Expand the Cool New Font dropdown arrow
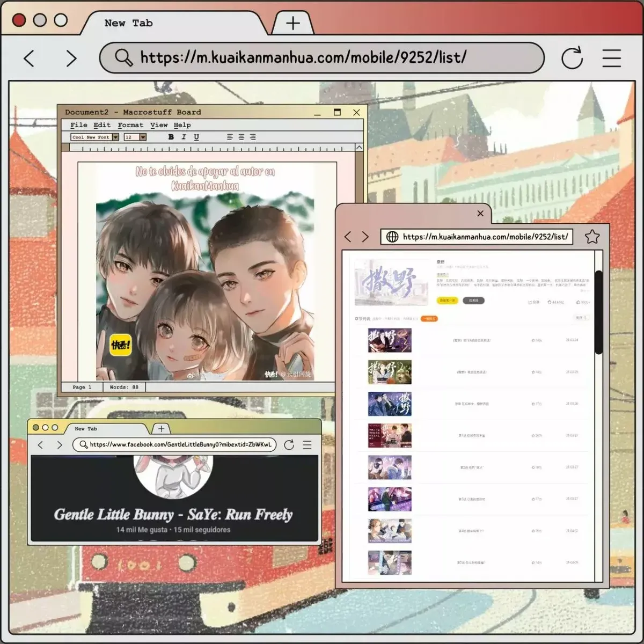The height and width of the screenshot is (644, 644). click(x=115, y=137)
